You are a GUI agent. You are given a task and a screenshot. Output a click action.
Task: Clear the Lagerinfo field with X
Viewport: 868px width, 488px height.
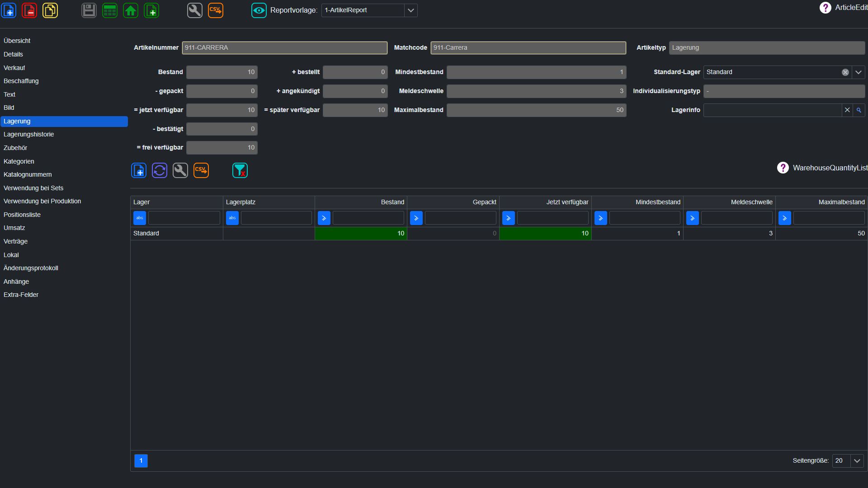coord(847,110)
